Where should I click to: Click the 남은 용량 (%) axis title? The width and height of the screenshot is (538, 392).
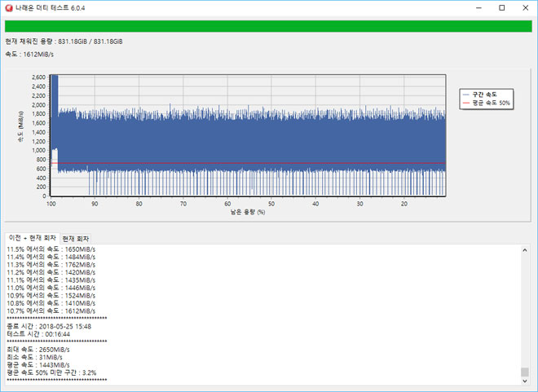(248, 212)
